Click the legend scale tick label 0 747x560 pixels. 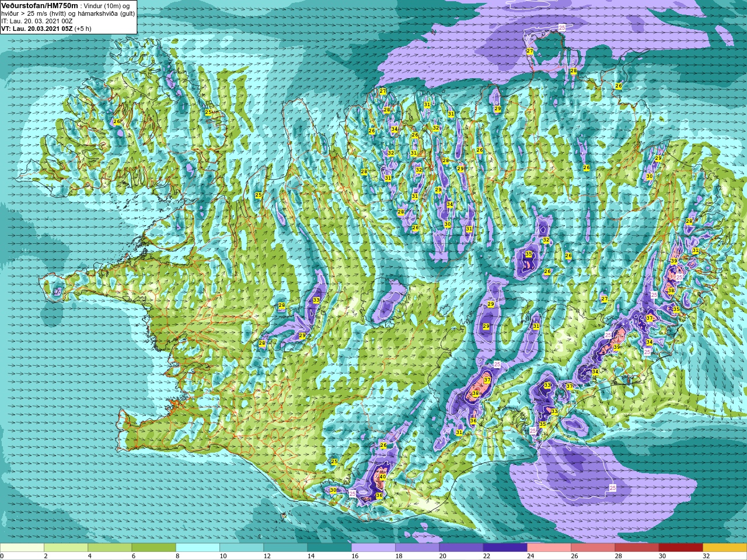(x=2, y=556)
